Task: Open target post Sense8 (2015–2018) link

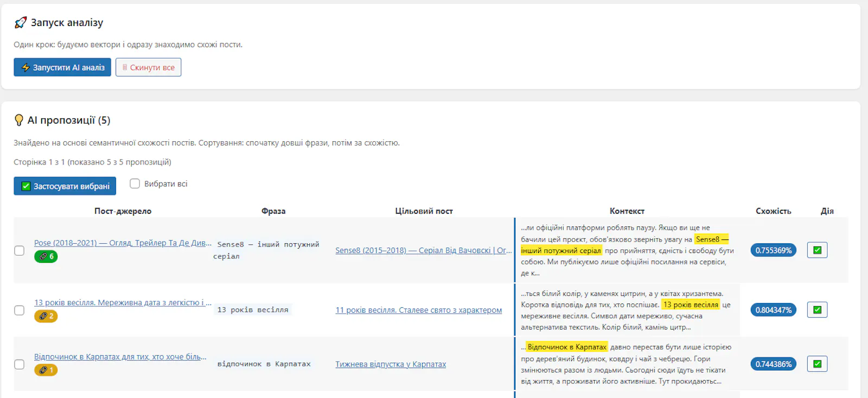Action: (x=423, y=250)
